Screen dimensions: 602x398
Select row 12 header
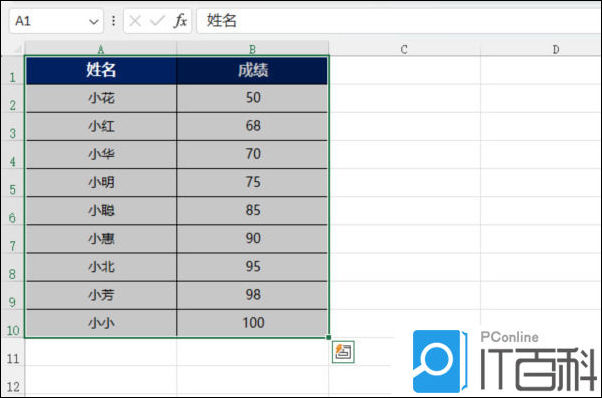click(x=13, y=381)
